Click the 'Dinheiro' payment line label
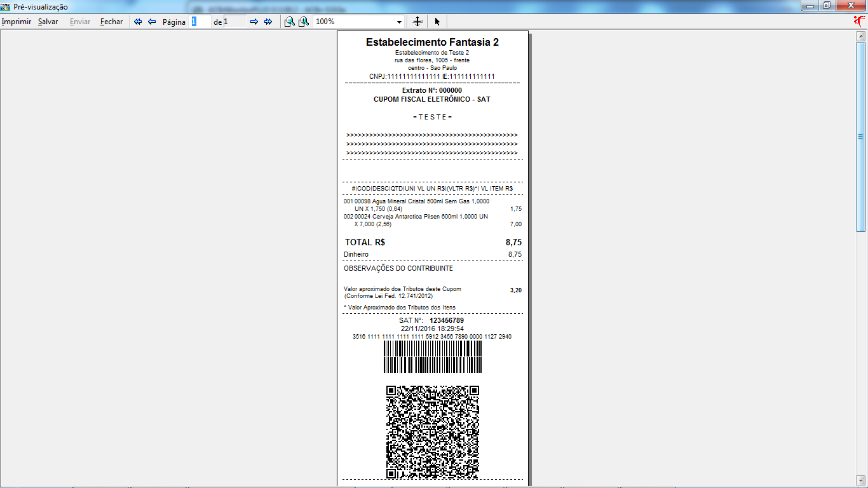 coord(356,255)
